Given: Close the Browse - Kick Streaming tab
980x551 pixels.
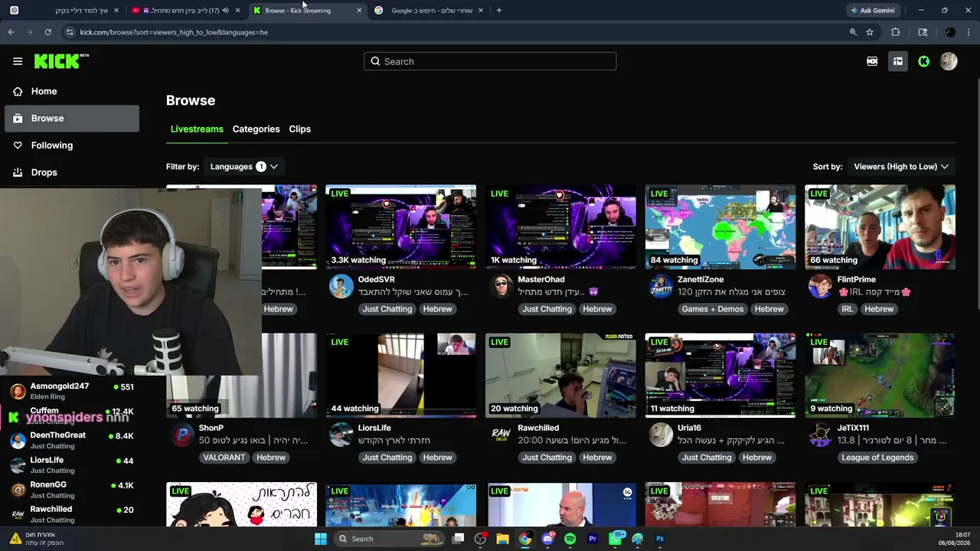Looking at the screenshot, I should click(359, 11).
